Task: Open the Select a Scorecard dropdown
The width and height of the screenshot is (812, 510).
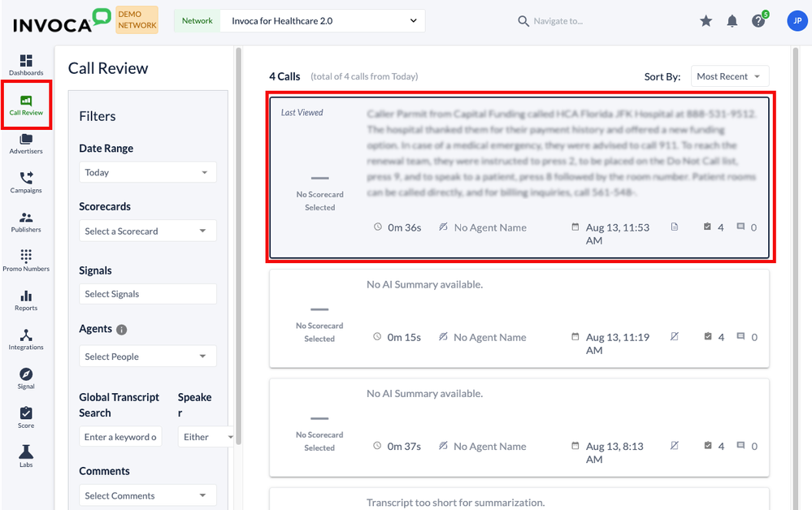Action: point(148,231)
